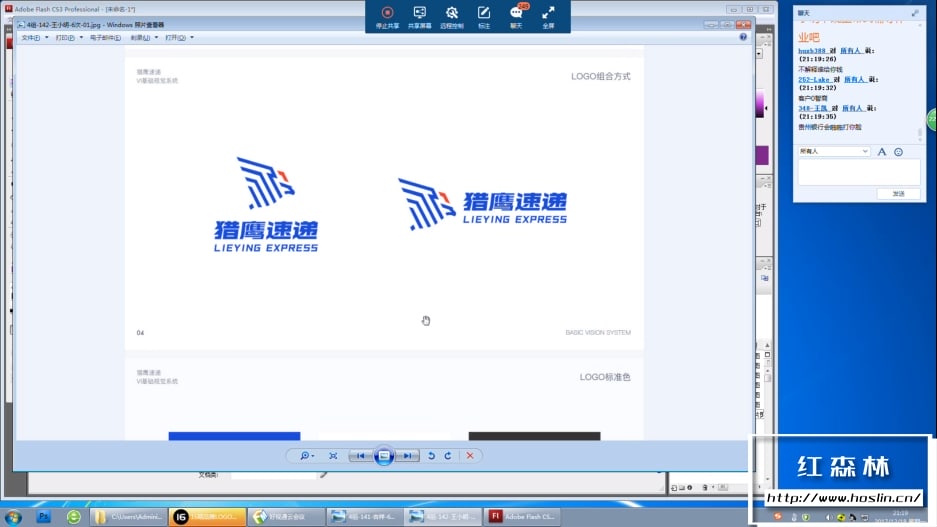This screenshot has width=937, height=527.
Task: Expand the 刻录 menu dropdown arrow
Action: [157, 38]
